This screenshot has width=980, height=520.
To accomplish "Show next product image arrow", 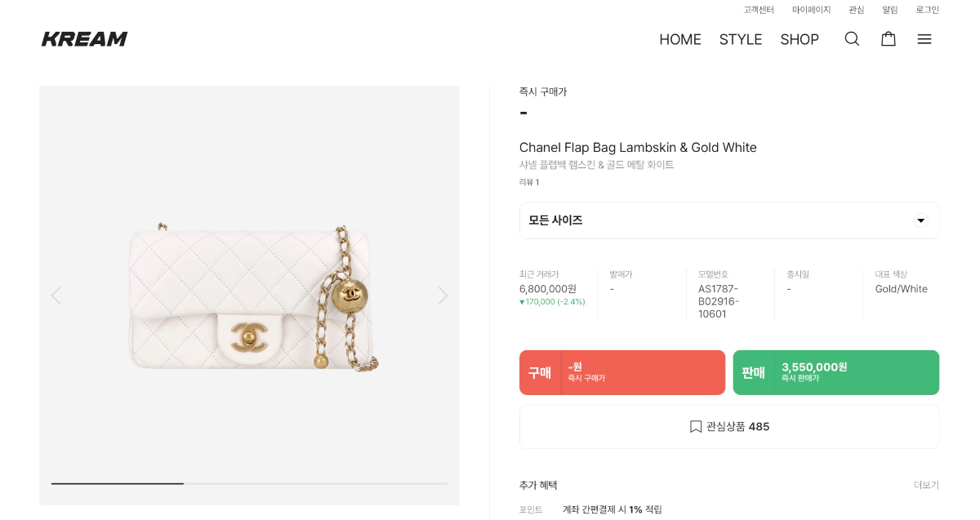I will (443, 296).
